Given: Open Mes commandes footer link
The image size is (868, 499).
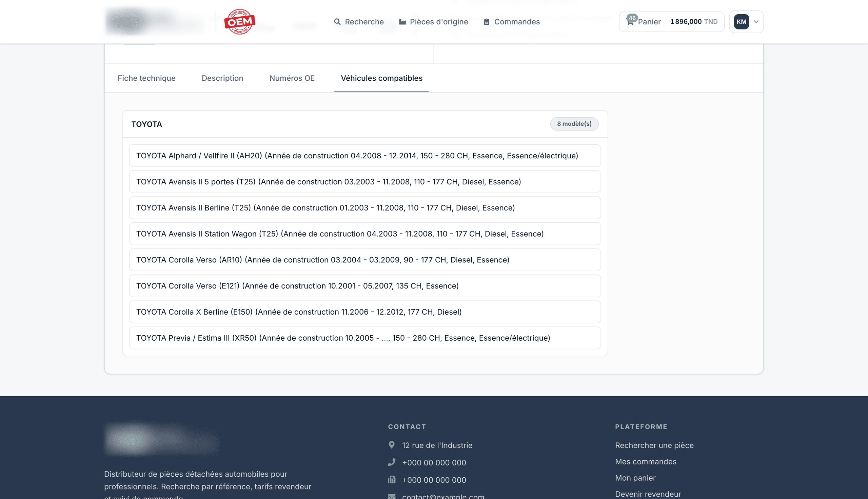Looking at the screenshot, I should click(646, 461).
